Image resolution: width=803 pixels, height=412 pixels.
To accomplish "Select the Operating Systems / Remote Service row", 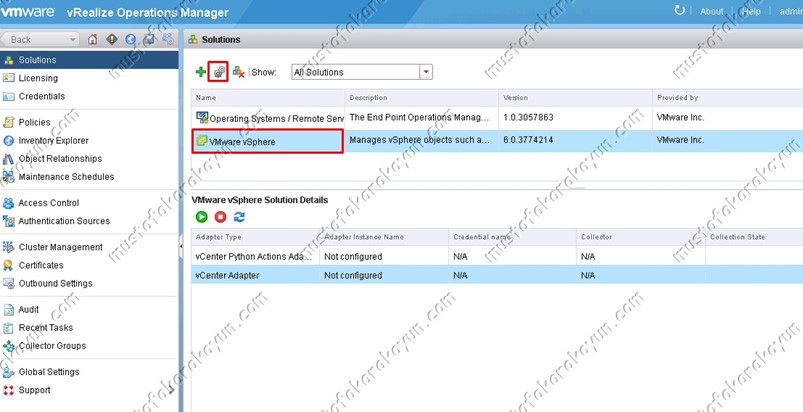I will click(498, 118).
